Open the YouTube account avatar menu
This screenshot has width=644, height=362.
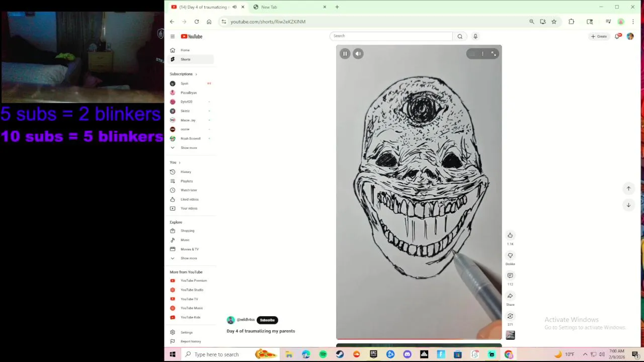pos(630,36)
